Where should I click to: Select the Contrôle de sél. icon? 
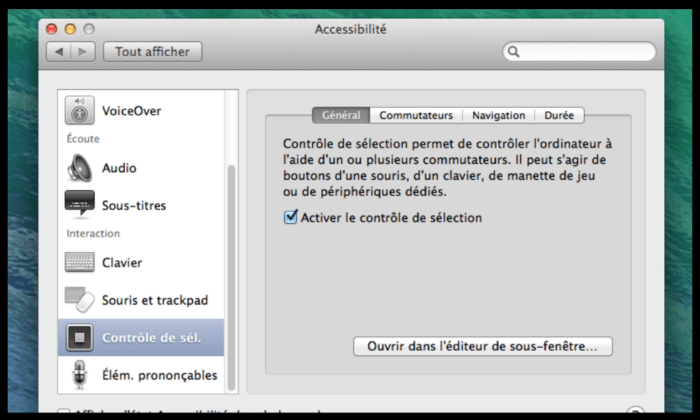[80, 338]
